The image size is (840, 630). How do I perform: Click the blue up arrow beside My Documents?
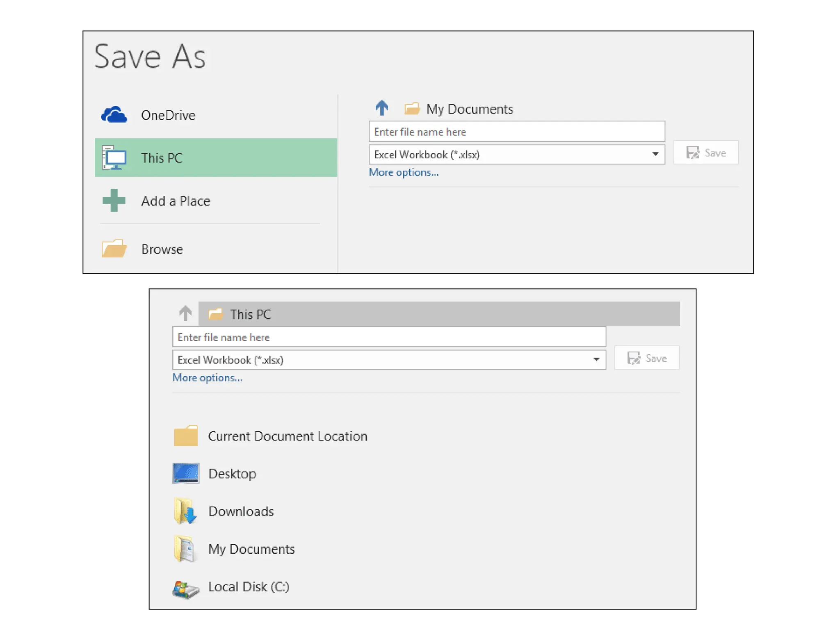[x=381, y=108]
